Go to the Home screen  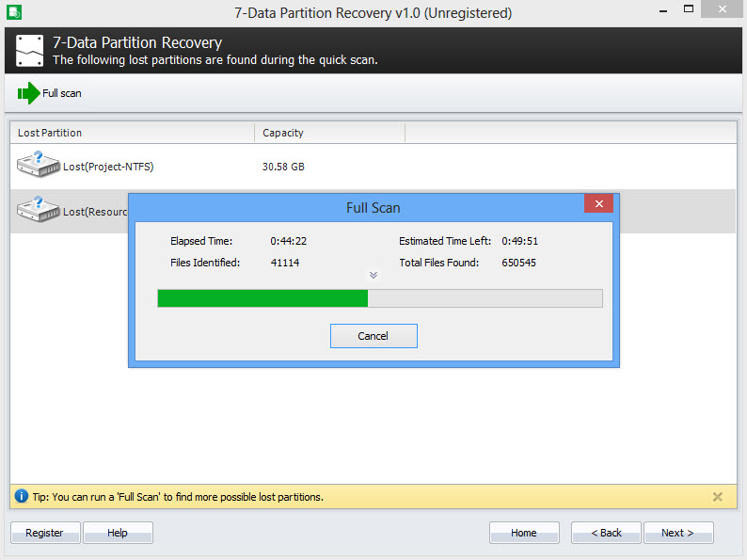(524, 533)
